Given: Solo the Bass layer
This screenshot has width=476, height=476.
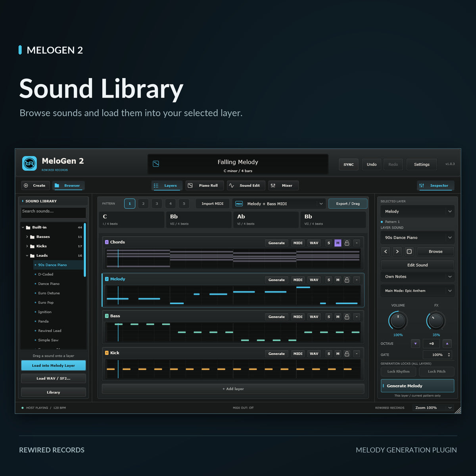Looking at the screenshot, I should tap(328, 317).
